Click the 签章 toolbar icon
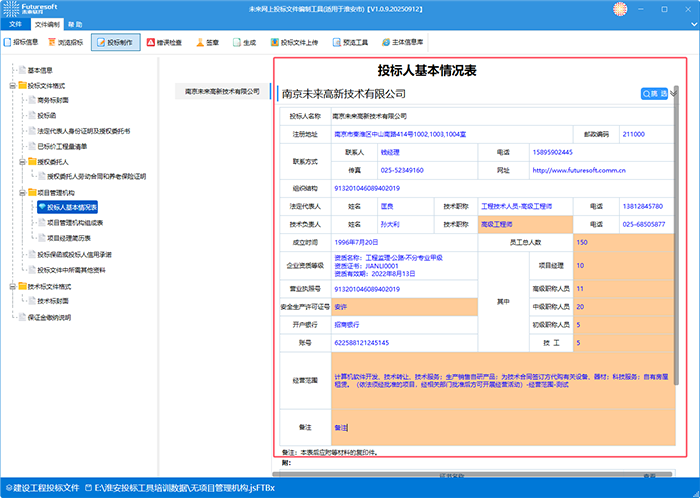Screen dimensions: 700x498 coord(207,43)
